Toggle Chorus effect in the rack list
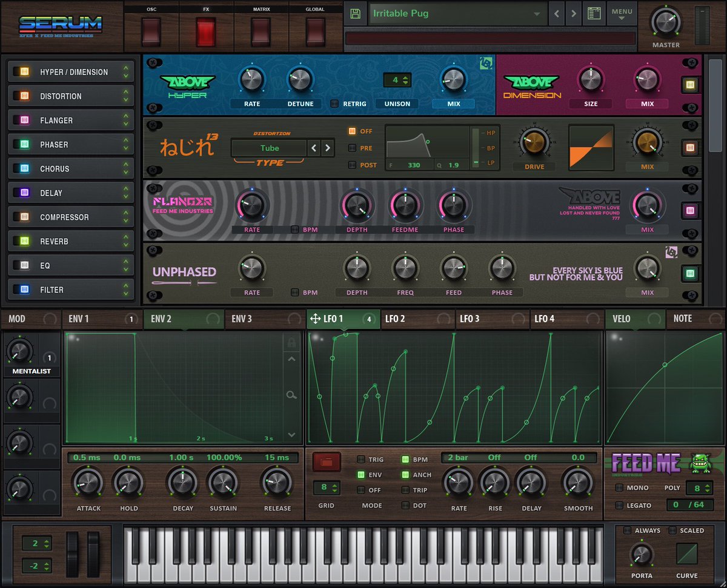This screenshot has height=588, width=727. click(x=25, y=168)
